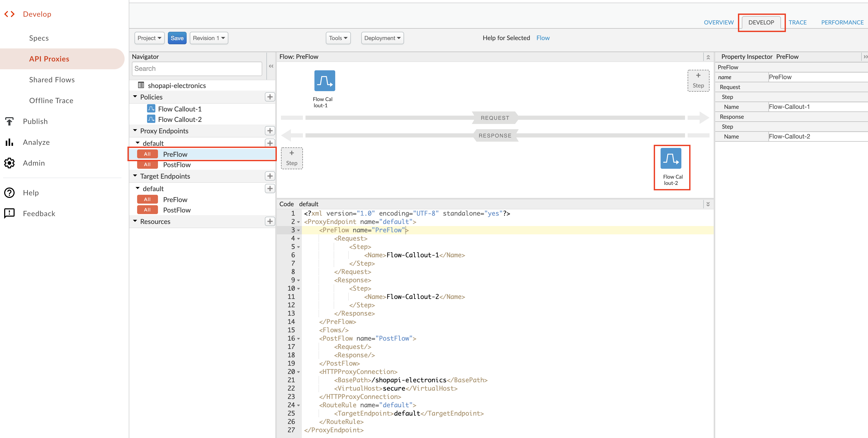The width and height of the screenshot is (868, 438).
Task: Select shopapi-electronics in the Navigator
Action: click(176, 85)
